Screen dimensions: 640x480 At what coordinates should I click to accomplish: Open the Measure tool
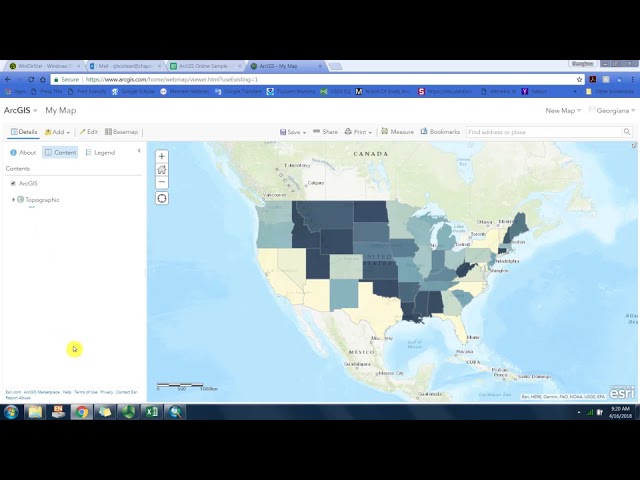(397, 132)
